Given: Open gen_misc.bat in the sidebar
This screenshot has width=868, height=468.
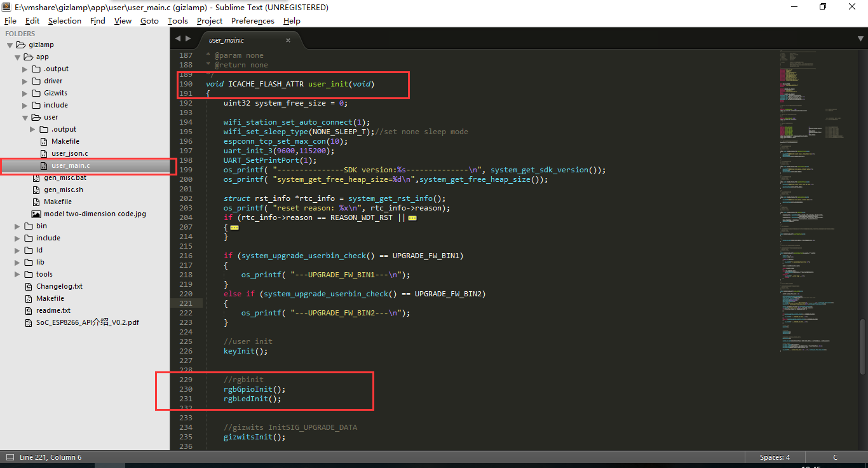Looking at the screenshot, I should (65, 177).
